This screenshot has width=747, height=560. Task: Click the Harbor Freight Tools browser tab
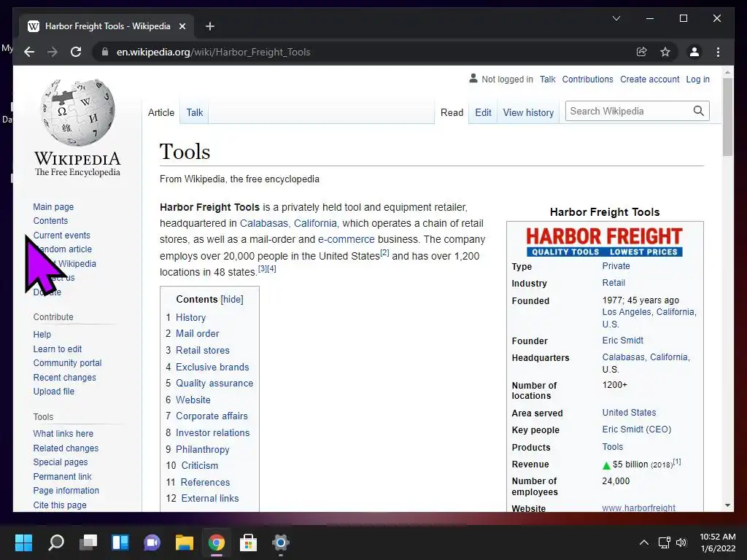[107, 26]
